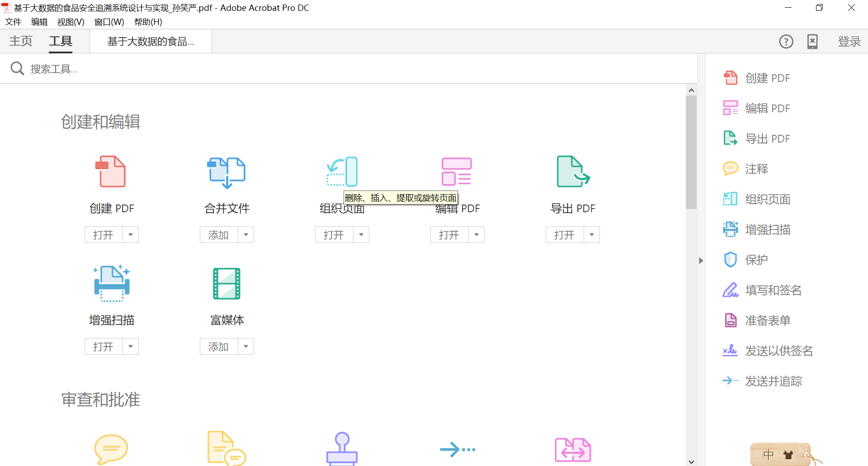868x466 pixels.
Task: Expand dropdown arrow next to 富媒体 添加
Action: click(x=246, y=347)
